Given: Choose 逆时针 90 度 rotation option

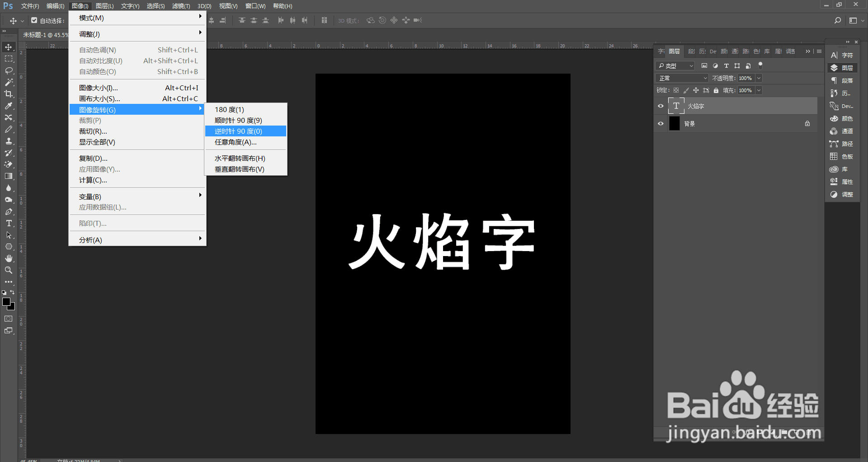Looking at the screenshot, I should [x=238, y=131].
